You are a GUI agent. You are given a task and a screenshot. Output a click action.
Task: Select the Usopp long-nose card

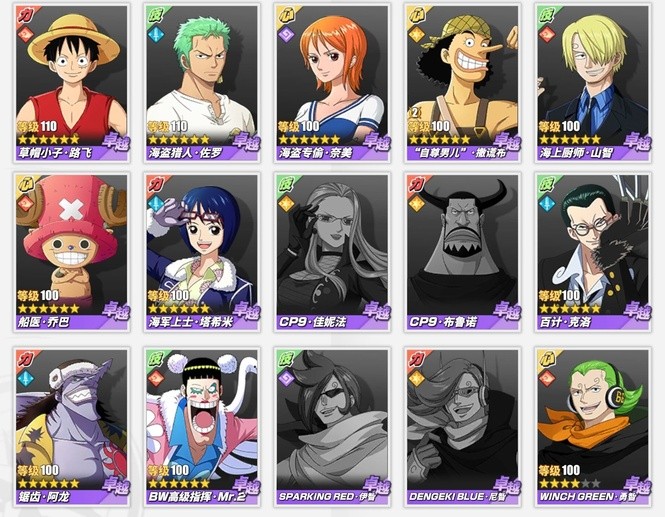click(x=463, y=83)
